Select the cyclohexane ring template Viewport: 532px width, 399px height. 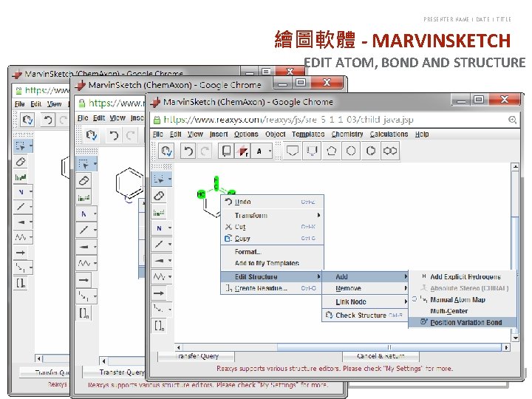point(351,151)
